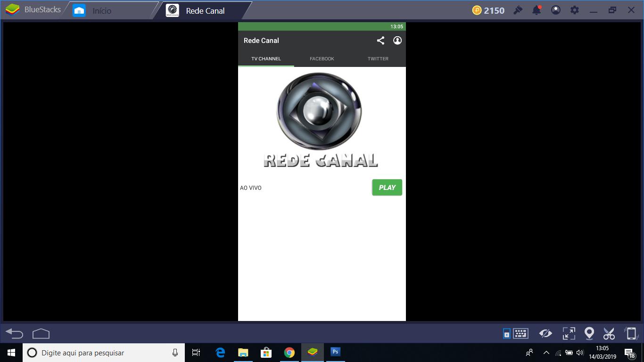Viewport: 644px width, 362px height.
Task: Toggle the eye visibility overlay icon
Action: [x=545, y=334]
